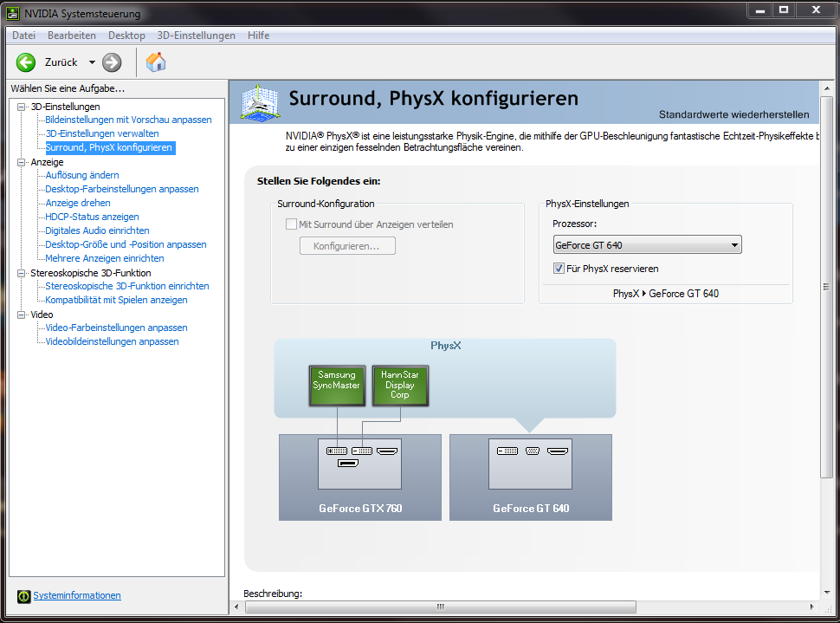Click the 3D-Einstellungen tree category label
The height and width of the screenshot is (623, 840).
tap(65, 107)
